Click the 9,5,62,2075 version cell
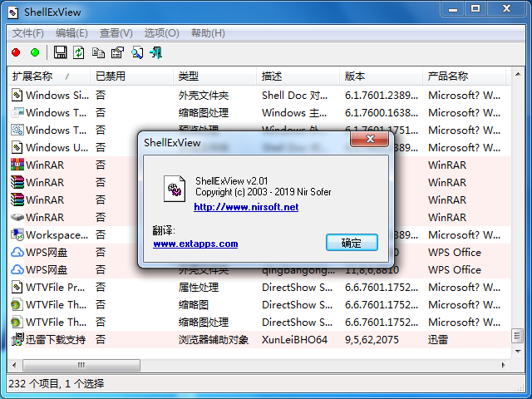This screenshot has height=399, width=532. tap(372, 340)
